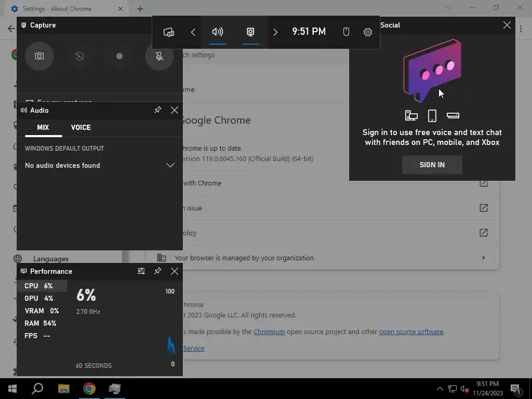This screenshot has width=532, height=399.
Task: Show more widgets with right chevron
Action: click(275, 32)
